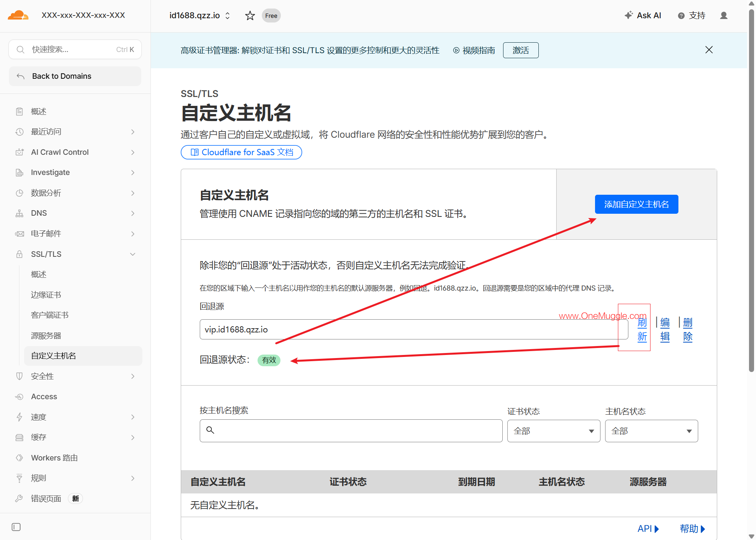Open the 视频指南 video guide link
Viewport: 756px width, 540px height.
pyautogui.click(x=474, y=50)
